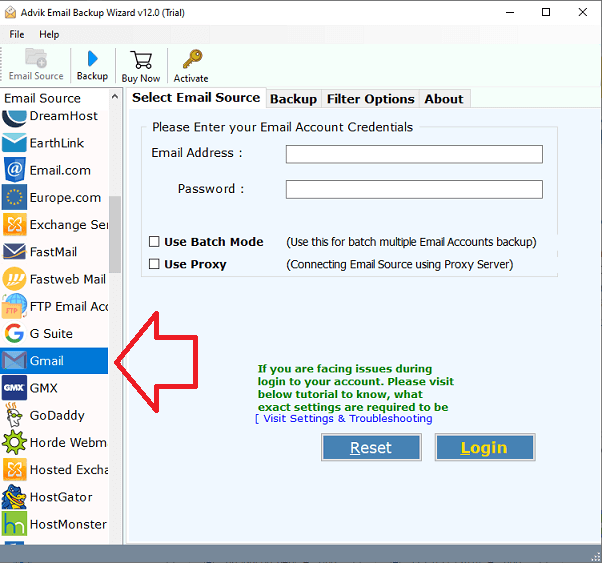Select the Horde Webmail gear icon
This screenshot has width=602, height=563.
pos(14,442)
